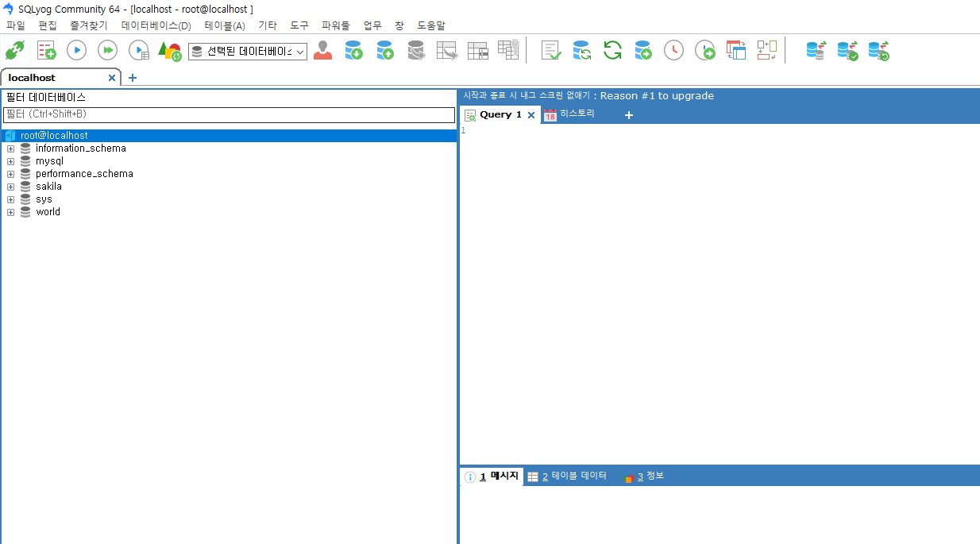Add a new query tab with plus
The height and width of the screenshot is (544, 980).
point(629,115)
